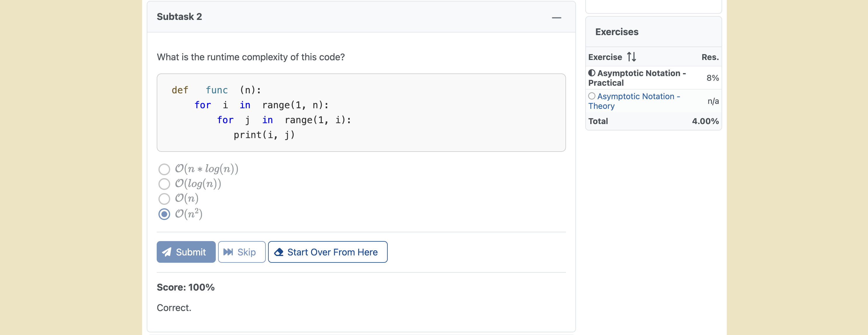
Task: Pick the O(n²) radio option
Action: pyautogui.click(x=164, y=214)
